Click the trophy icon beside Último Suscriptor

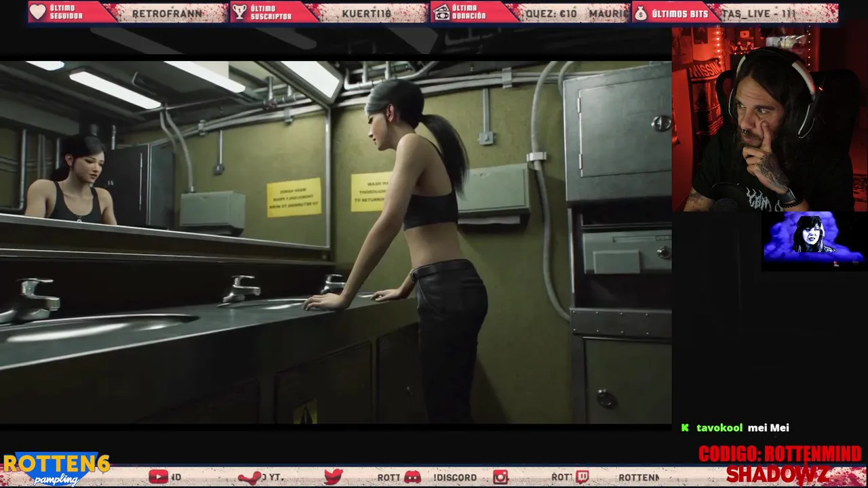(x=239, y=12)
